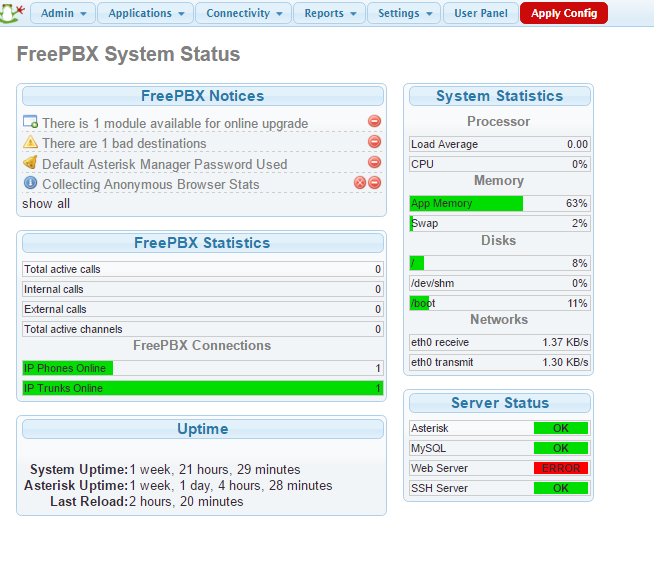Click the eth0 transmit rate row
Image resolution: width=654 pixels, height=562 pixels.
point(500,362)
